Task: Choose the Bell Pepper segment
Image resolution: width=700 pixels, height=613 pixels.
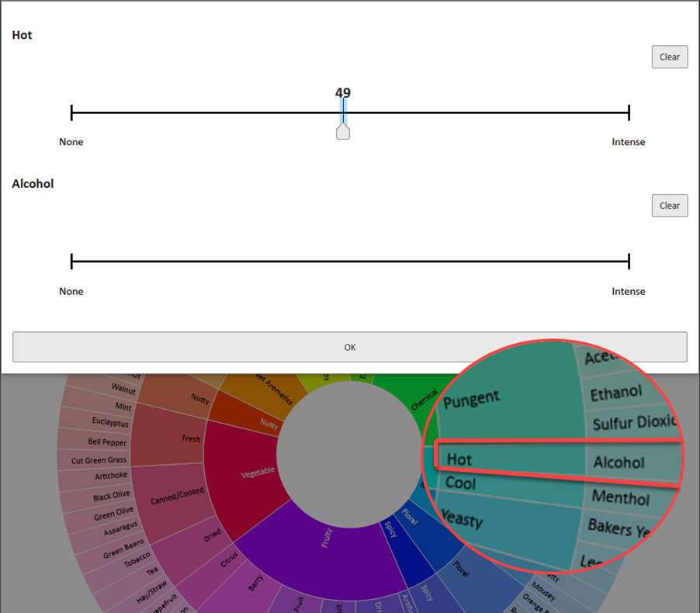Action: [x=95, y=441]
